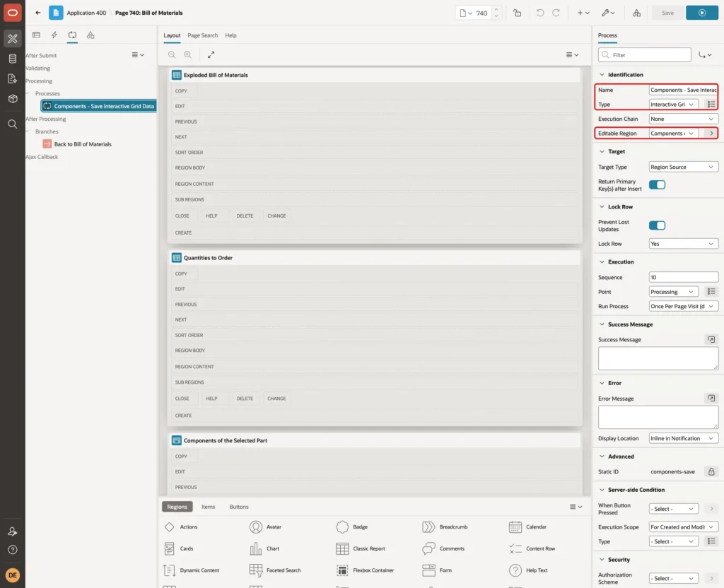Image resolution: width=724 pixels, height=588 pixels.
Task: Select the Items gallery tab
Action: coord(209,507)
